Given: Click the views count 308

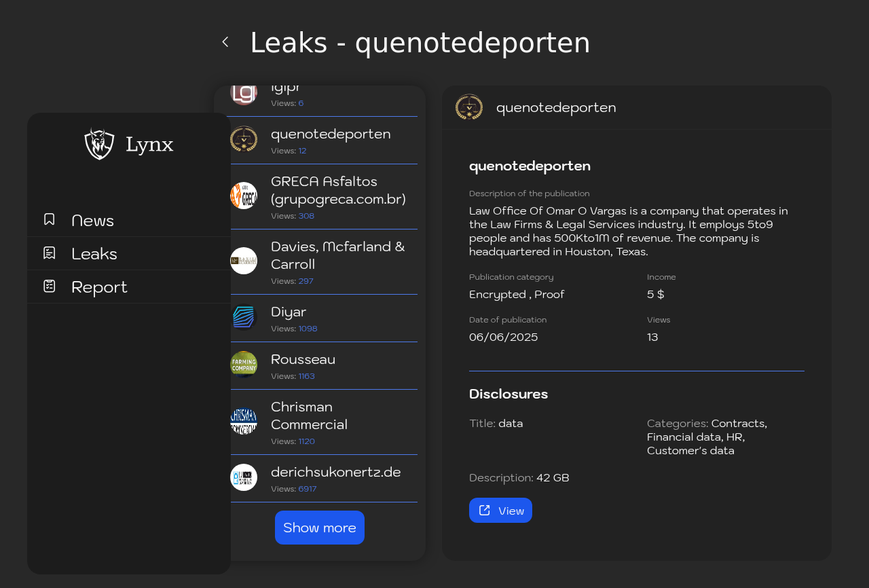Looking at the screenshot, I should tap(306, 216).
